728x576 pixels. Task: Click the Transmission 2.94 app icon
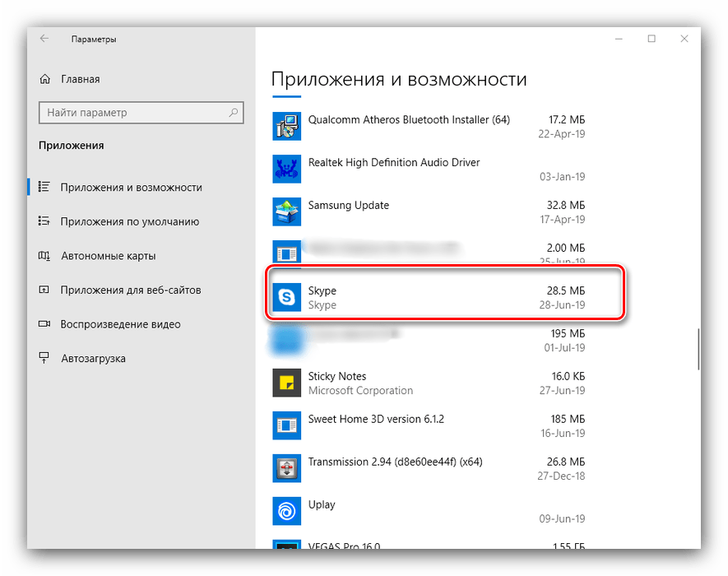(286, 469)
